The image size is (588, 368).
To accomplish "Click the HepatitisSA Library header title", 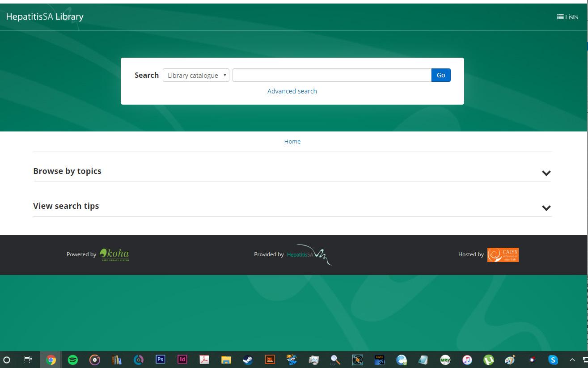I will (45, 17).
